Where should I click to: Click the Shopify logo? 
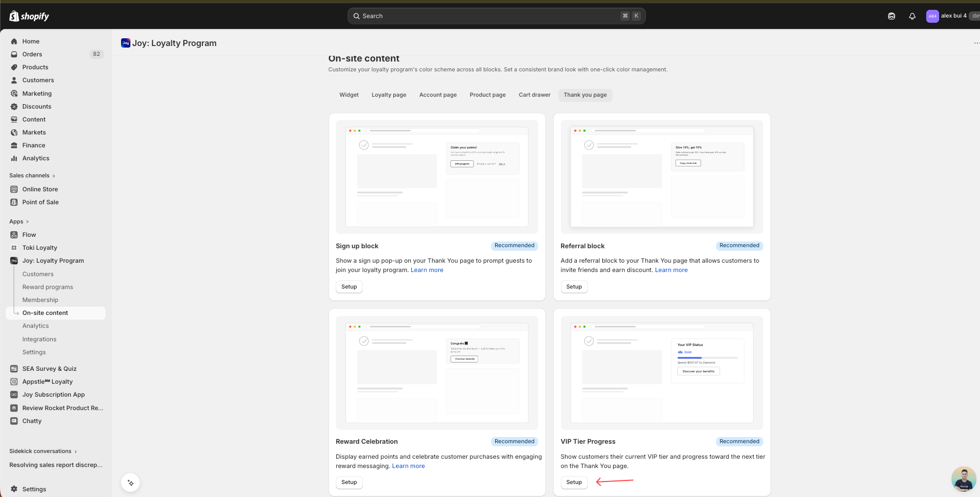click(29, 16)
